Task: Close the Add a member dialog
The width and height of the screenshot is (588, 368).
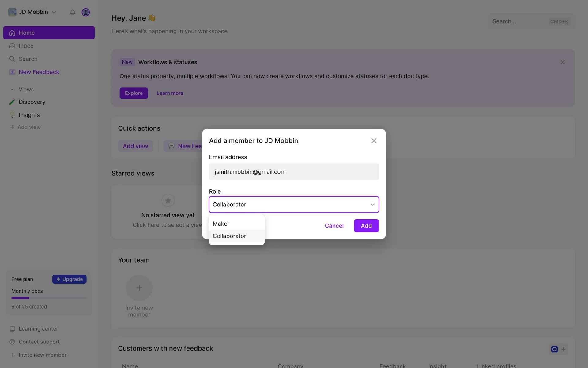Action: 374,141
